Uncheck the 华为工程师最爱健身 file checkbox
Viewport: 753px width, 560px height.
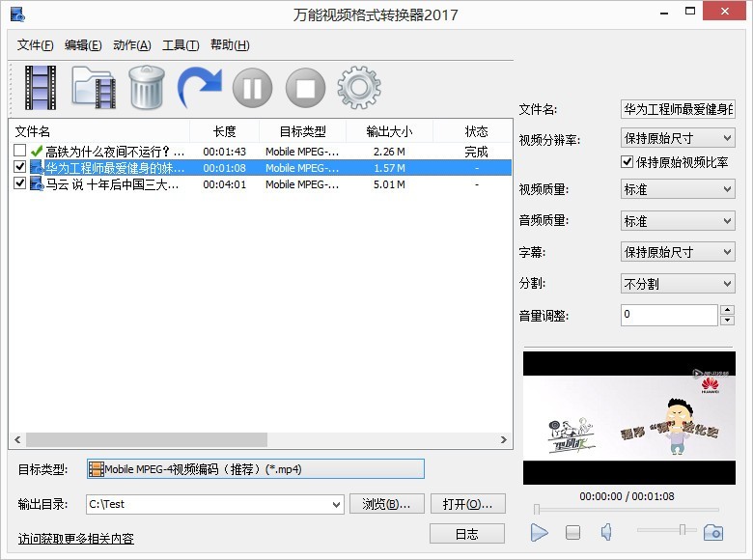tap(19, 167)
